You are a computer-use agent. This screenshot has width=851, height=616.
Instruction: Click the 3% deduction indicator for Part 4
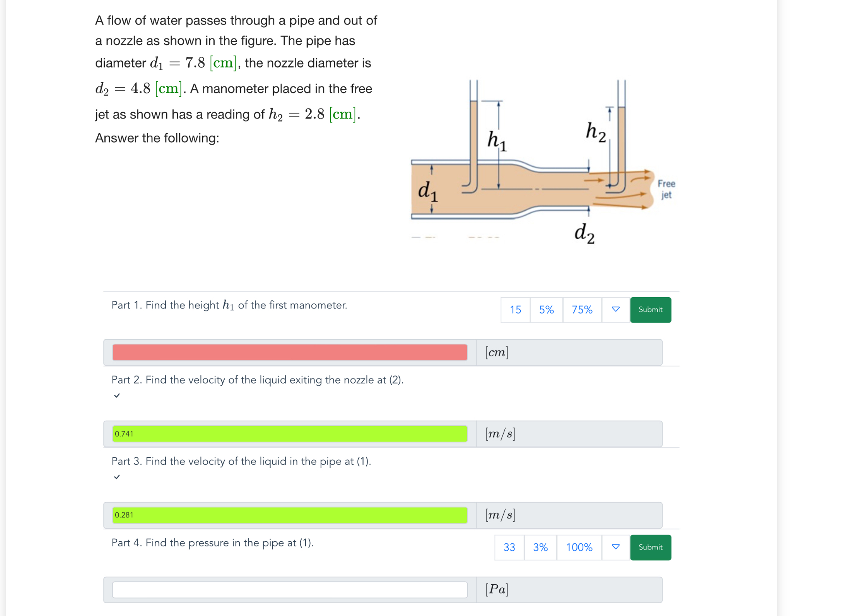point(540,547)
